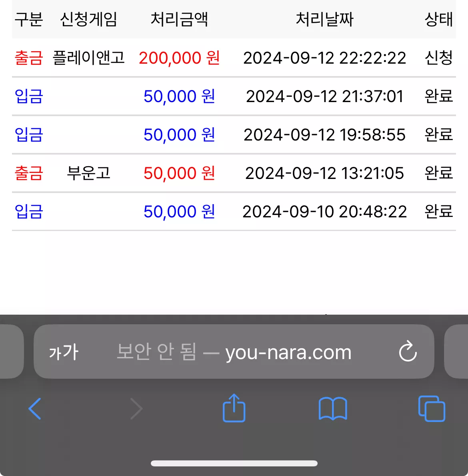This screenshot has width=468, height=476.
Task: Tap the you-nara.com address field
Action: pyautogui.click(x=234, y=351)
